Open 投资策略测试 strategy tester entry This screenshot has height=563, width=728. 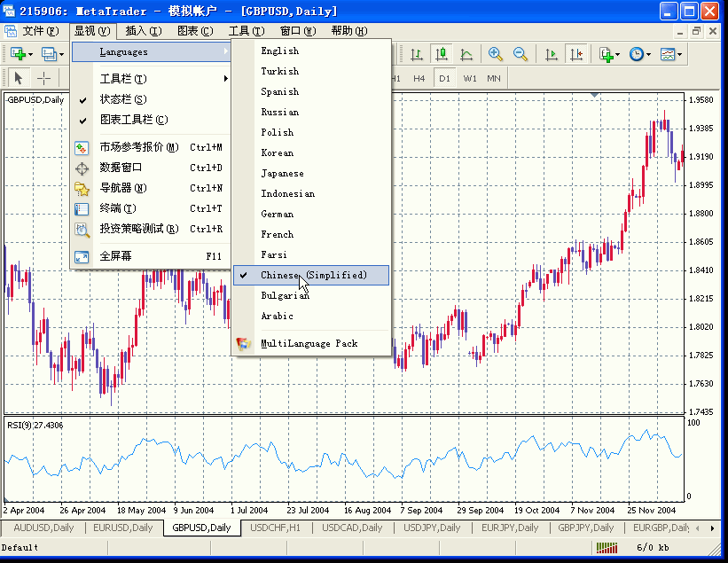pos(152,229)
